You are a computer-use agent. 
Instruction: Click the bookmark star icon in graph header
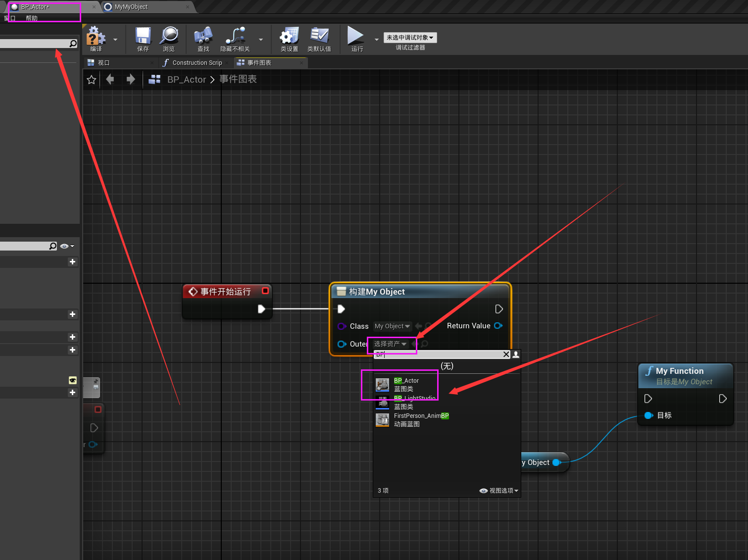pos(92,80)
